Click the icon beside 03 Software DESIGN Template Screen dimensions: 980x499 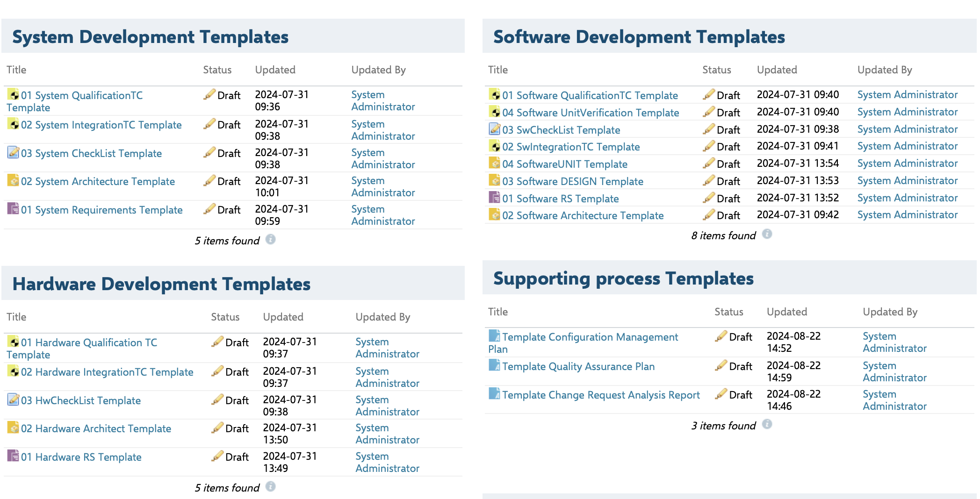(494, 180)
